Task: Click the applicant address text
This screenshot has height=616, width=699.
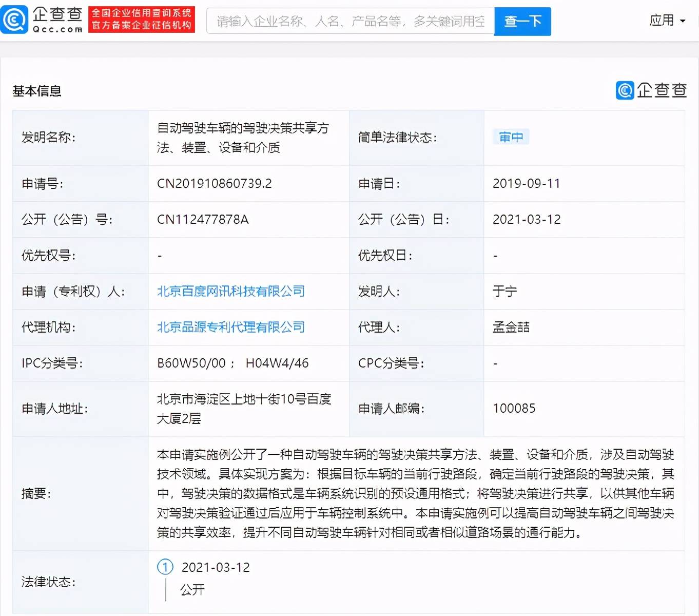Action: (x=244, y=409)
